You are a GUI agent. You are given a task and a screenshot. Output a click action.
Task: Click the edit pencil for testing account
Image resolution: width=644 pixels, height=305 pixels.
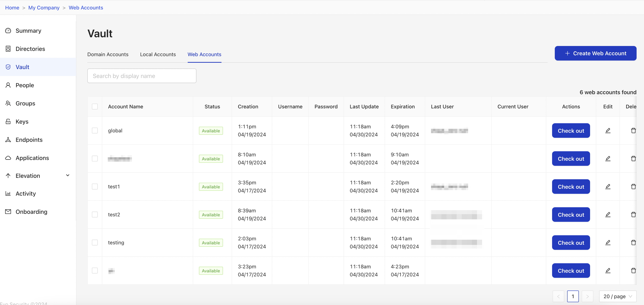coord(608,242)
